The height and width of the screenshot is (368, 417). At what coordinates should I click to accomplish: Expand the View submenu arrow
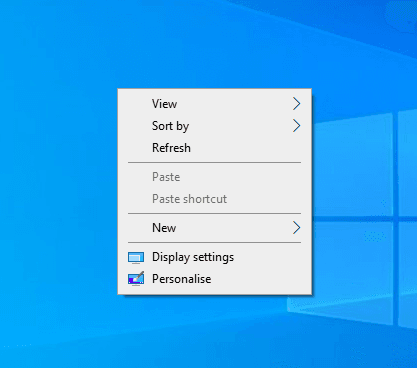point(296,104)
